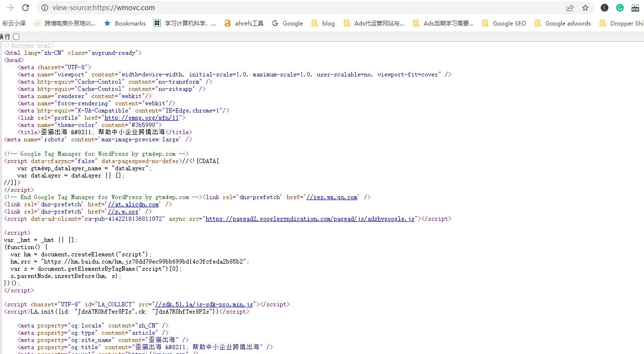Open the Google bookmark
Viewport: 644px width, 354px height.
(287, 23)
